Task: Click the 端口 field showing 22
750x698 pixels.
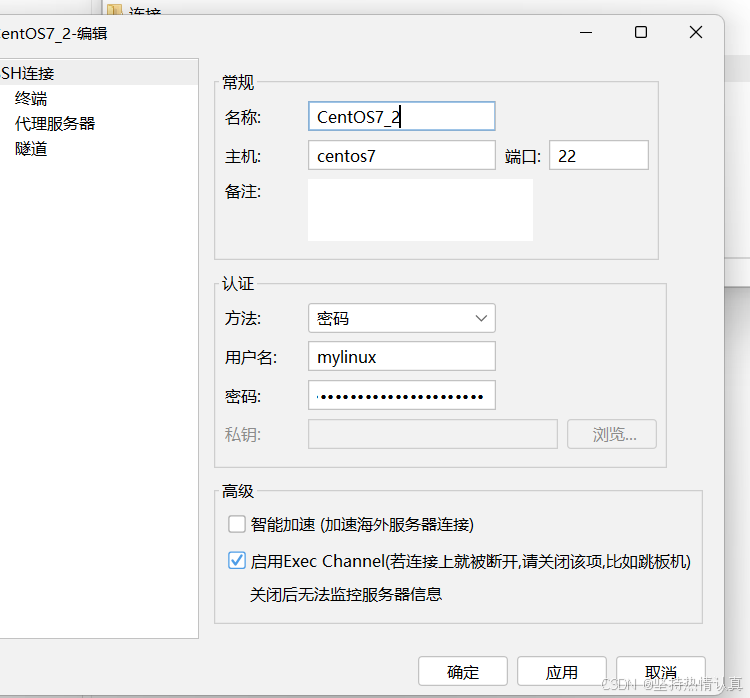Action: click(x=599, y=155)
